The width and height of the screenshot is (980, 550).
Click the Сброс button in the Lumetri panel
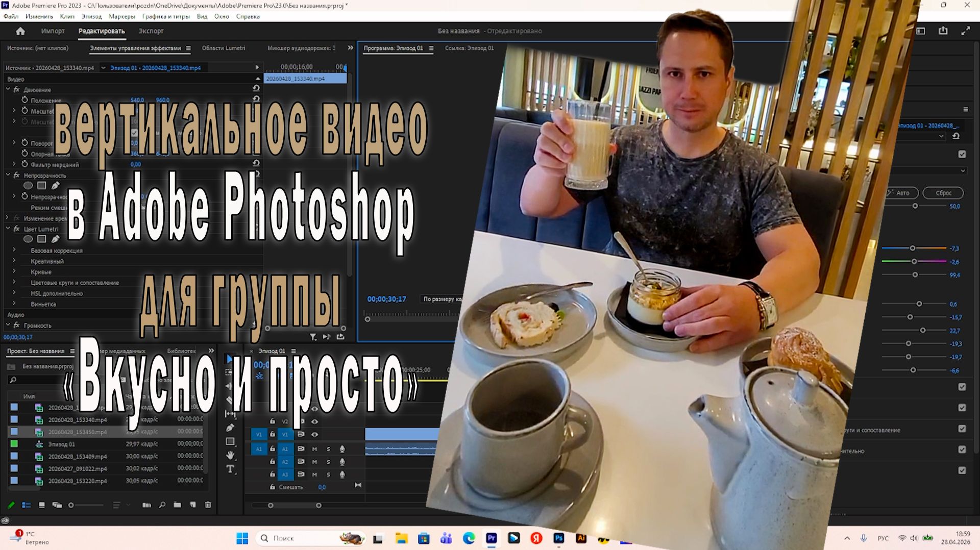943,193
